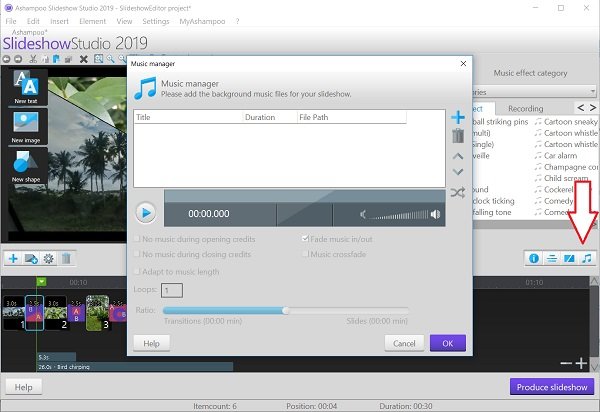
Task: Select Cartoon sneaky sound effect
Action: pyautogui.click(x=566, y=122)
